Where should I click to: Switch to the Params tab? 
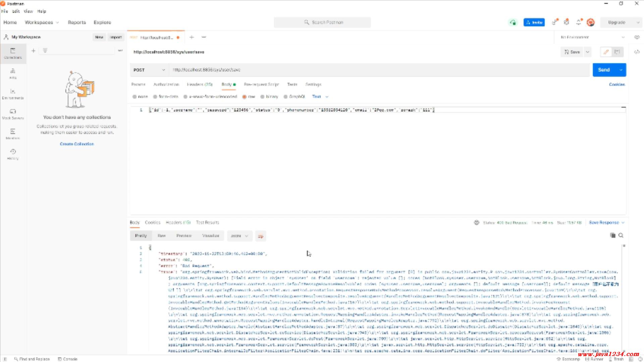138,84
